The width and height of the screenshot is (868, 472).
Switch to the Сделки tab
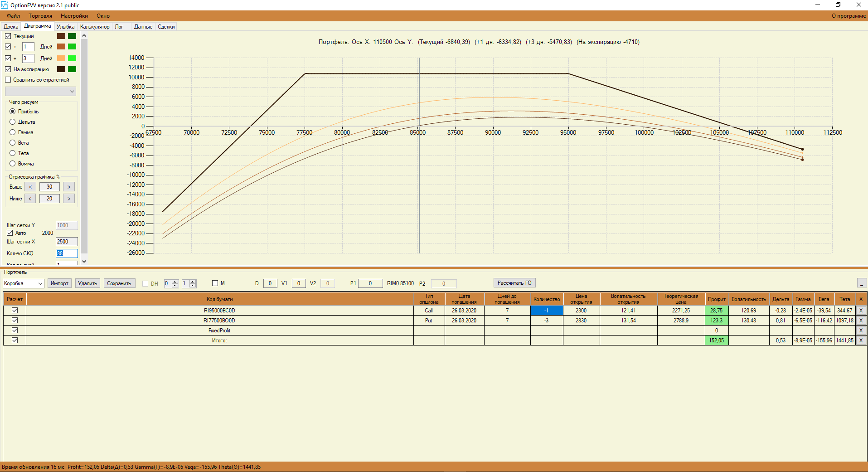click(x=166, y=27)
